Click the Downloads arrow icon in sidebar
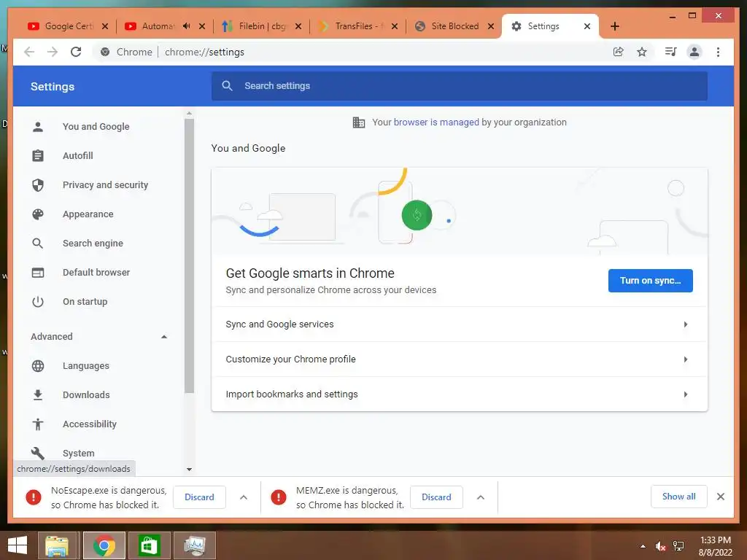The image size is (747, 560). pos(38,394)
